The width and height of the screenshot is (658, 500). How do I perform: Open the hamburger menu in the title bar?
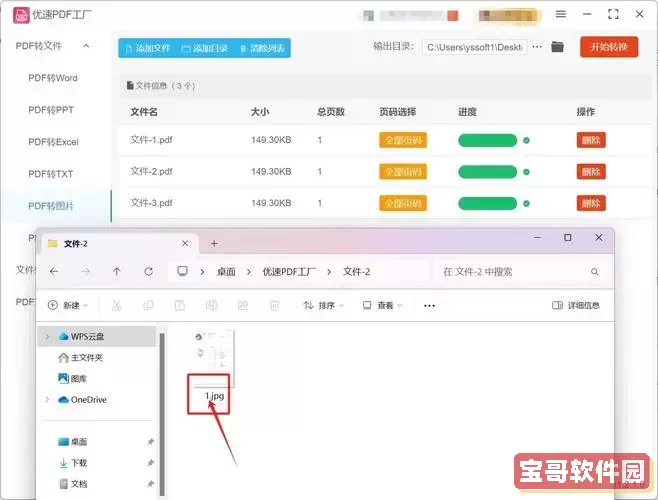[x=561, y=14]
